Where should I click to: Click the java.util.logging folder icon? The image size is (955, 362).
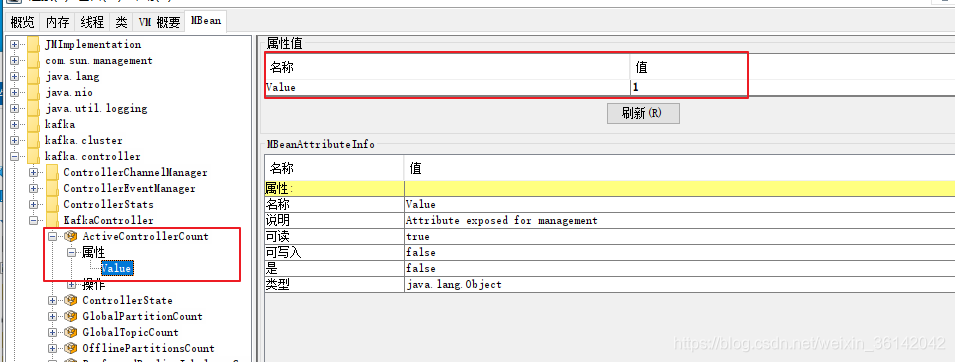click(x=33, y=108)
